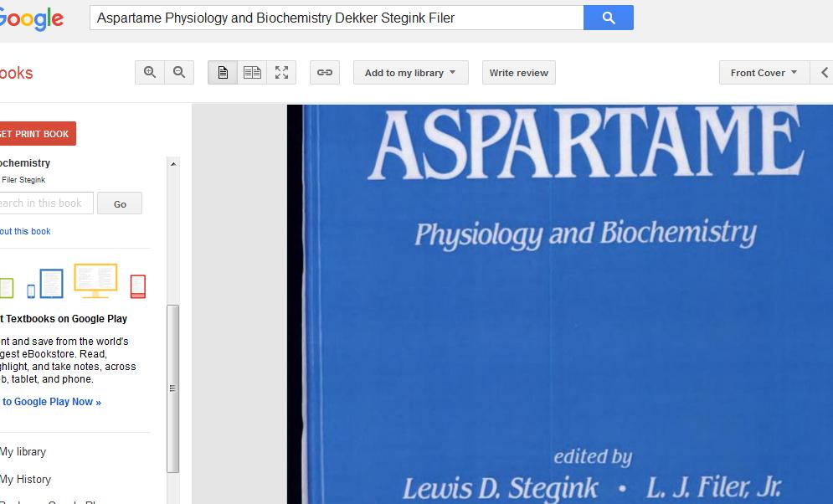The height and width of the screenshot is (504, 833).
Task: Click the Go search button
Action: (x=120, y=203)
